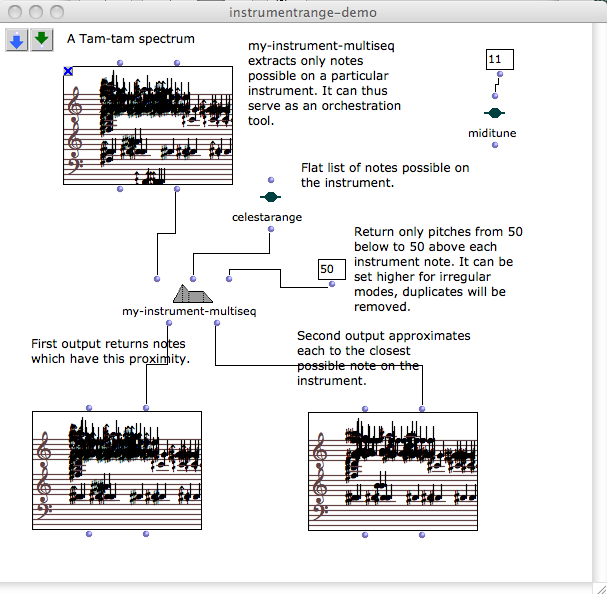The image size is (607, 594).
Task: Click the "my-instrument-multiseq" name label
Action: 190,311
